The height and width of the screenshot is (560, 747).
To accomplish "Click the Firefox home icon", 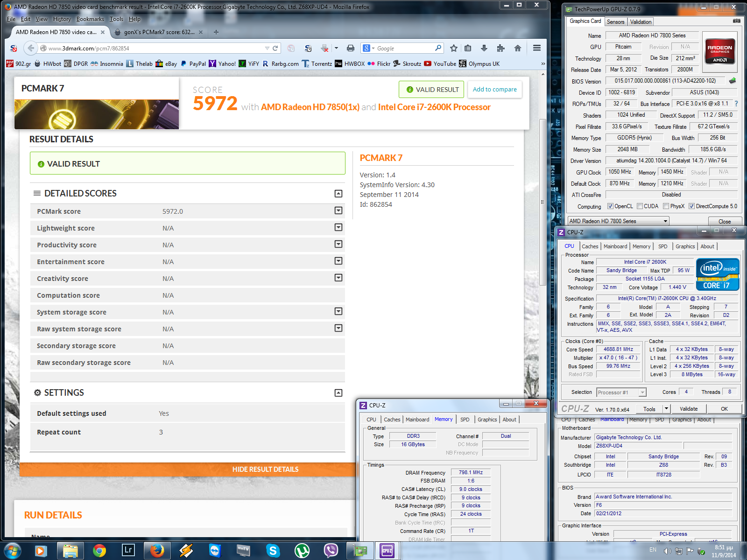I will click(x=518, y=48).
